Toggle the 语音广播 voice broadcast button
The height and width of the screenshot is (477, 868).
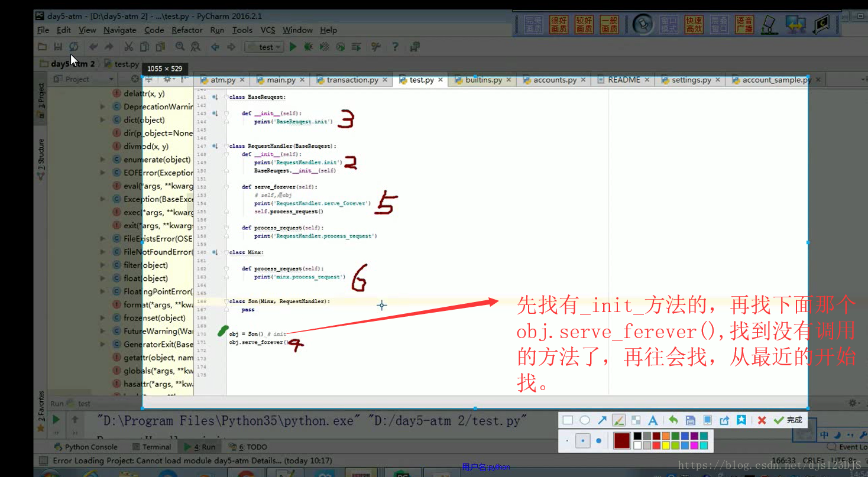click(744, 24)
